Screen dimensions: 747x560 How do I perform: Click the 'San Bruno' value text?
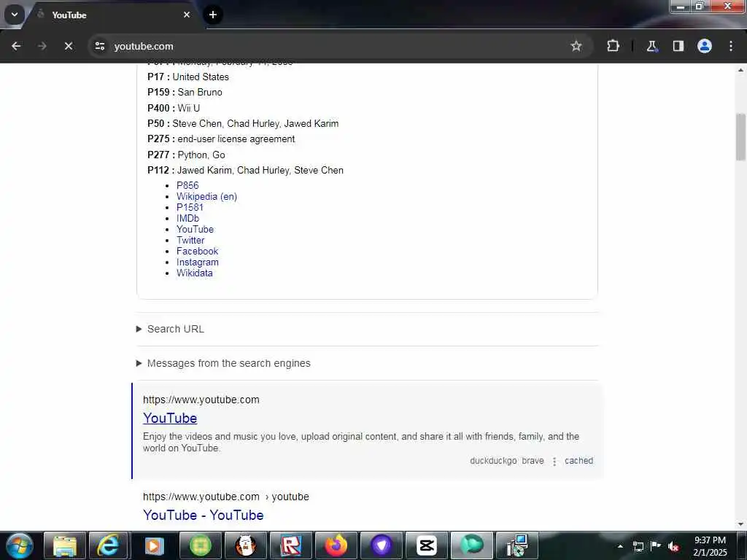(200, 92)
